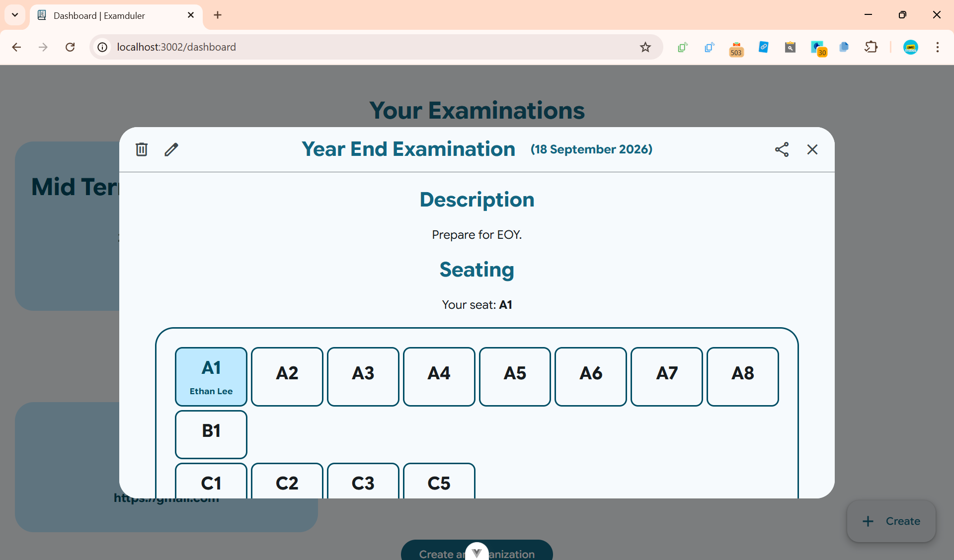Click the blue paperclip extension icon
954x560 pixels.
(x=763, y=47)
